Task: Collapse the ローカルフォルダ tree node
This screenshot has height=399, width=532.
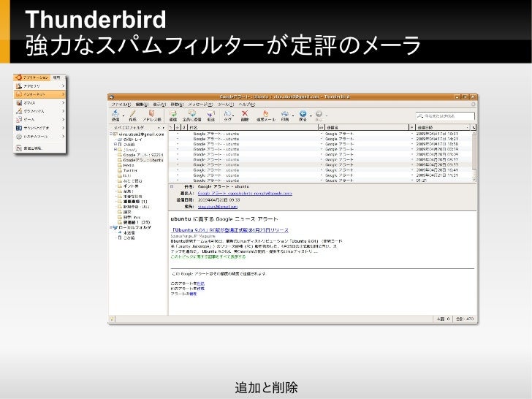Action: [x=111, y=228]
